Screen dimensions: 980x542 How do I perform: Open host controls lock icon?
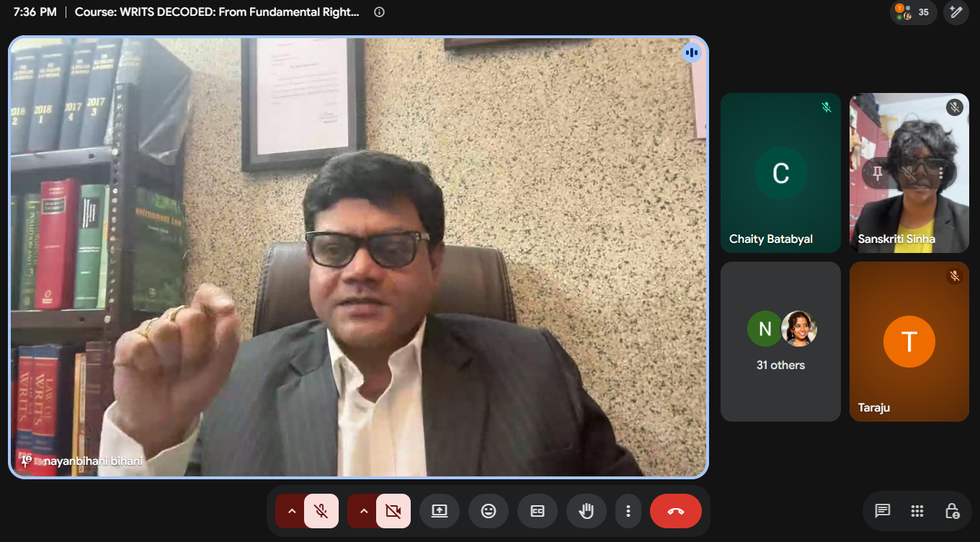coord(952,511)
